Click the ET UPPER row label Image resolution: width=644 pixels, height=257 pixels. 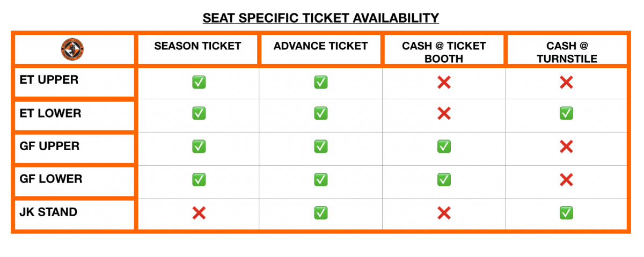point(49,80)
